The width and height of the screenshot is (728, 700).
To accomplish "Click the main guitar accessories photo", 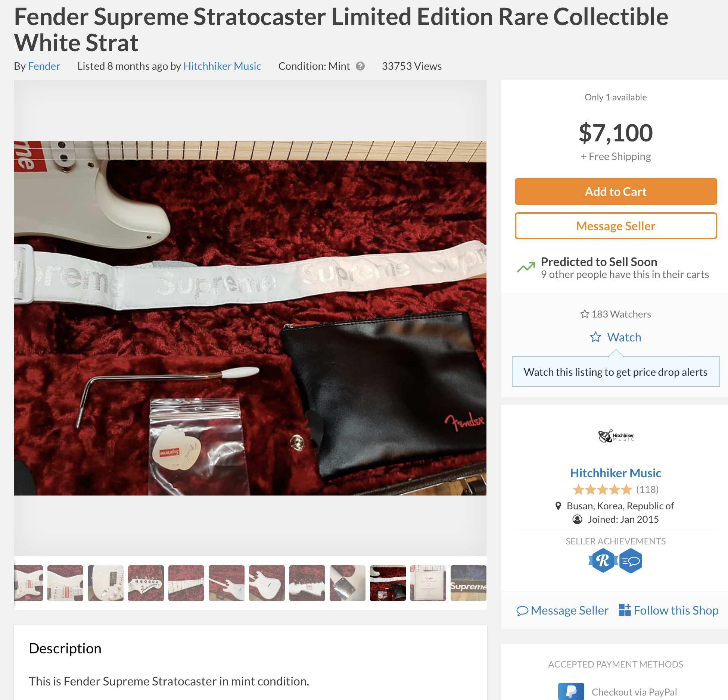I will pos(250,318).
